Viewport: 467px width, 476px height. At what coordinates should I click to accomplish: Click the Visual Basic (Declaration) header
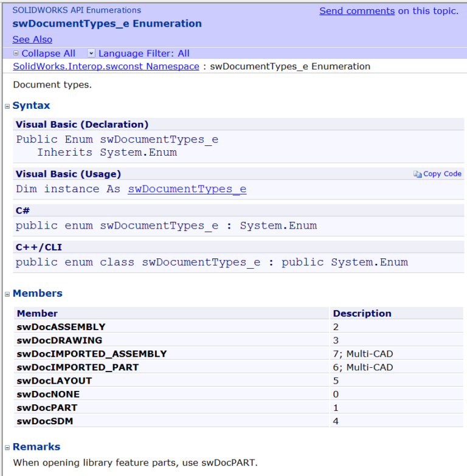click(238, 125)
